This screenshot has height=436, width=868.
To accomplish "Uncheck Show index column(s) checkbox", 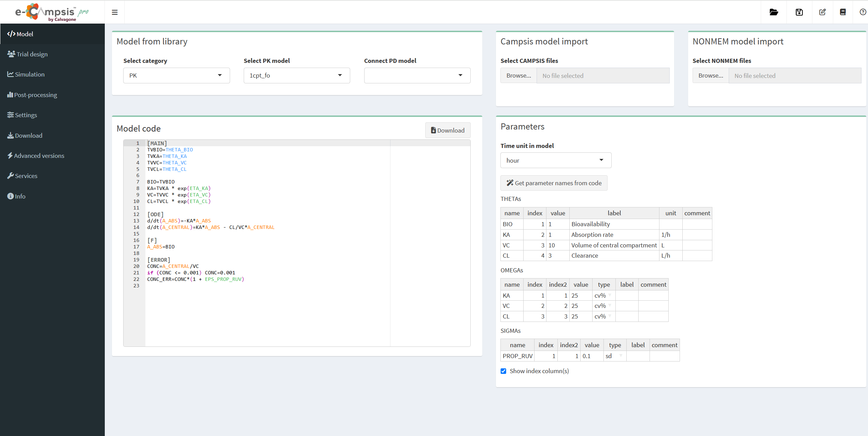I will 503,371.
